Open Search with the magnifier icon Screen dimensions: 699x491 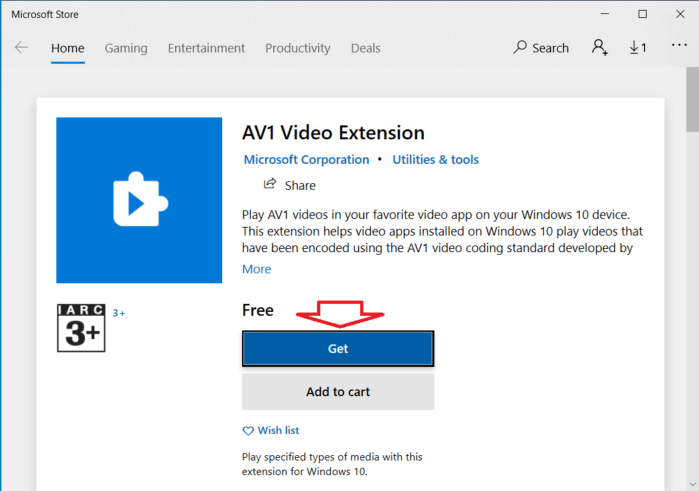click(520, 47)
